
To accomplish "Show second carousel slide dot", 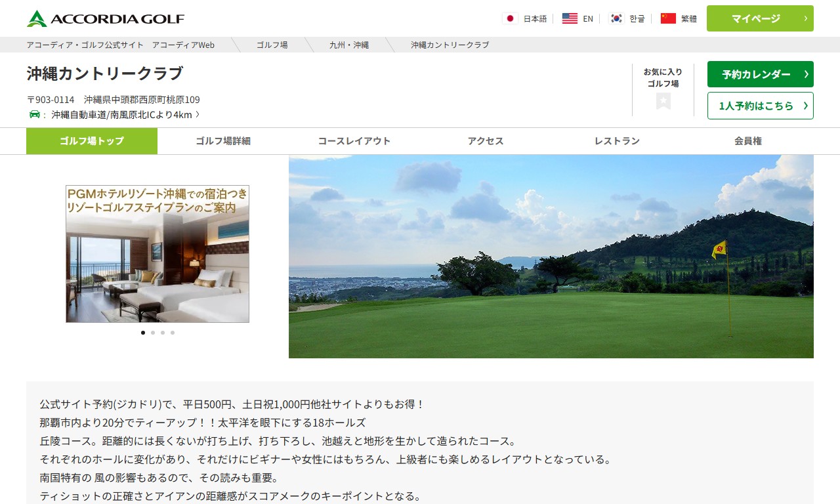I will click(153, 333).
